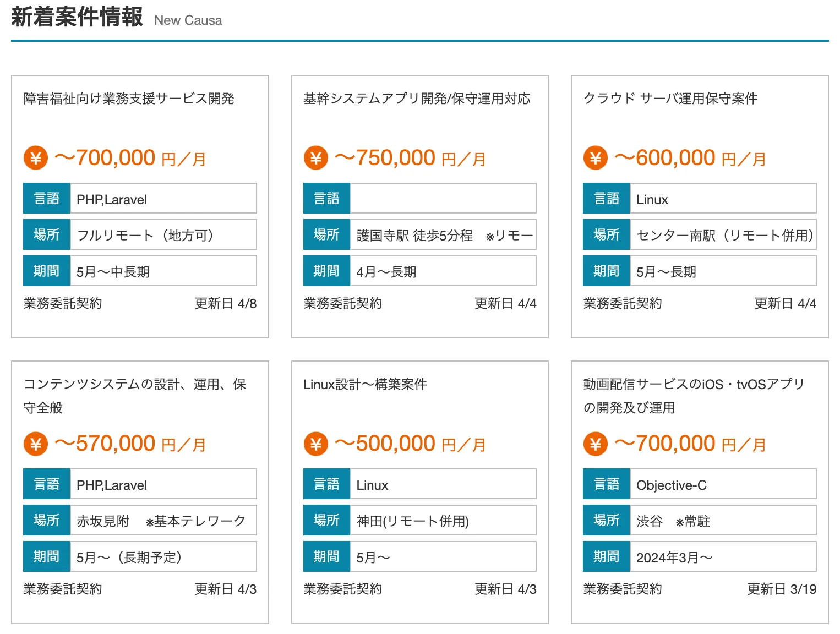Image resolution: width=840 pixels, height=634 pixels.
Task: Click 更新日 3/19 date text
Action: [x=781, y=589]
